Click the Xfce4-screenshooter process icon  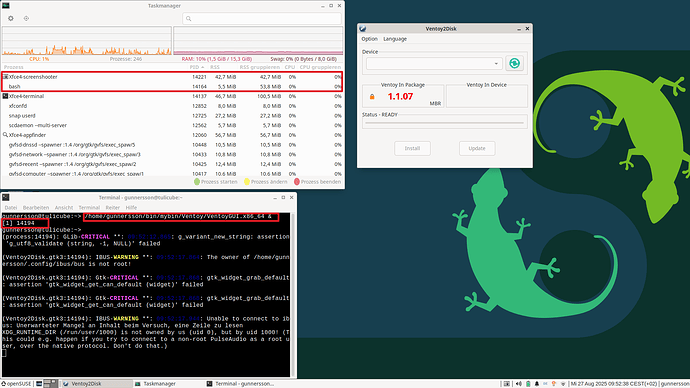pos(5,77)
